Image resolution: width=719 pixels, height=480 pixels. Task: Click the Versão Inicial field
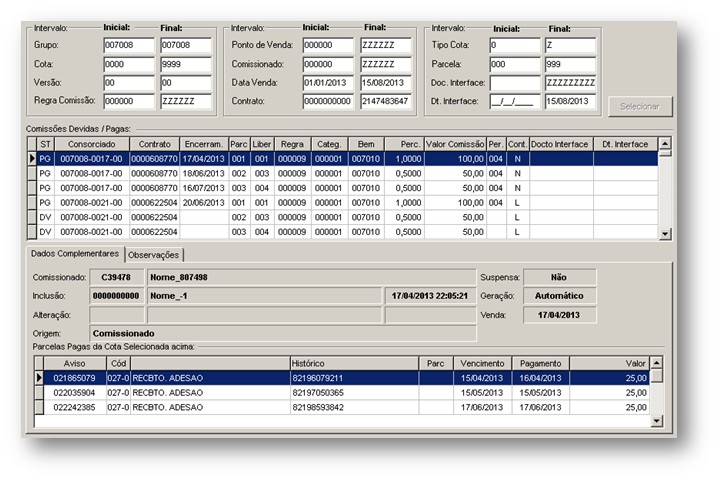pos(129,83)
